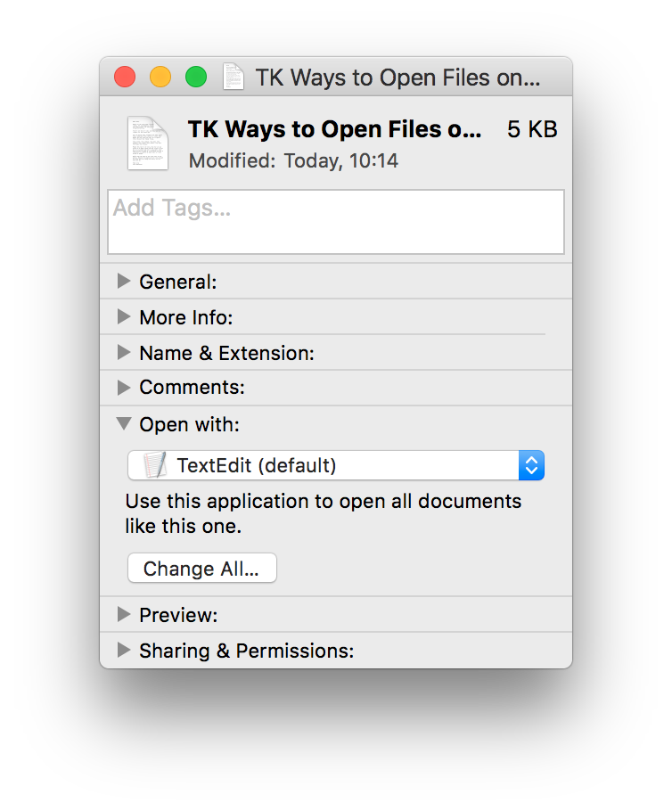Expand the Sharing & Permissions section

pyautogui.click(x=124, y=651)
